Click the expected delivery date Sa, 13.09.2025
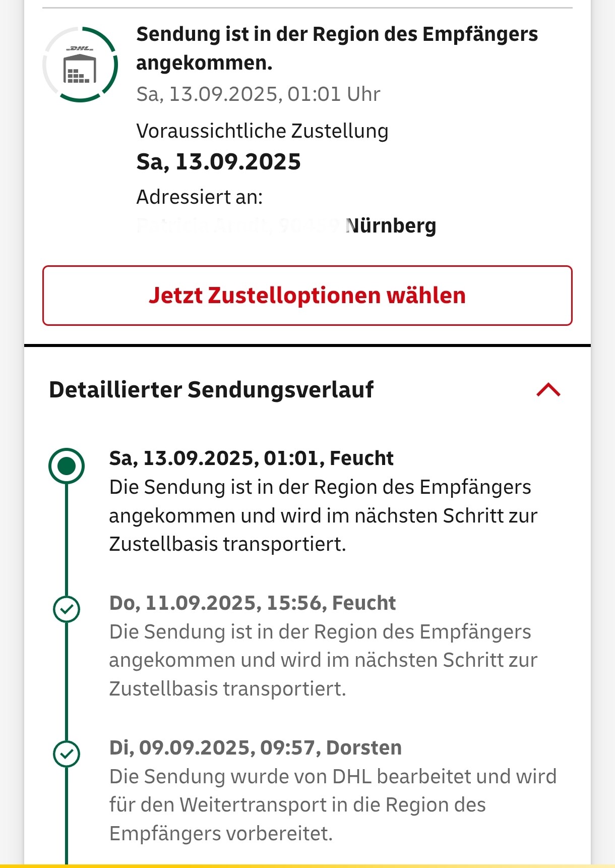Viewport: 615px width, 868px height. coord(219,162)
